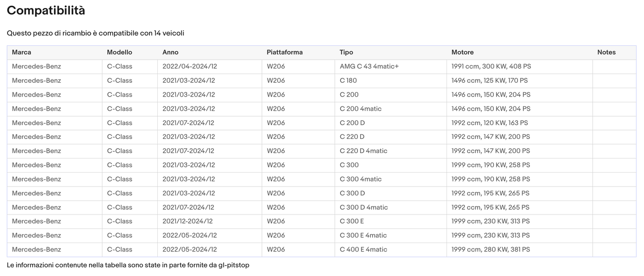Click the Motore column header
Viewport: 644px width, 276px height.
coord(462,53)
